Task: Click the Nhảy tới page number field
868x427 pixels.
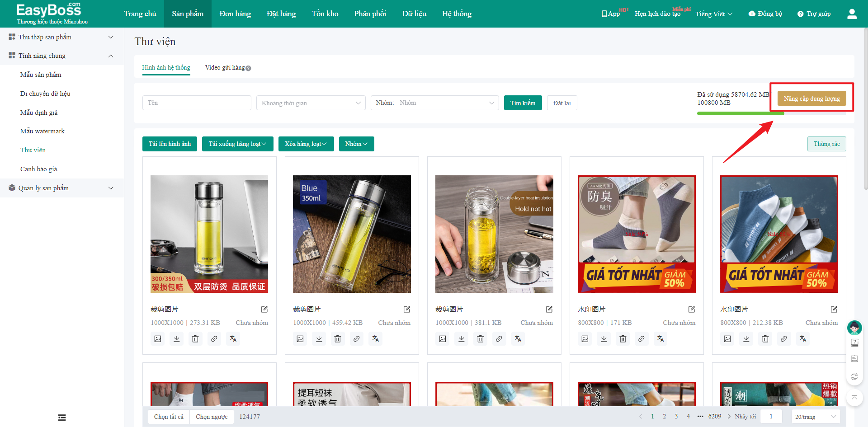Action: 771,417
